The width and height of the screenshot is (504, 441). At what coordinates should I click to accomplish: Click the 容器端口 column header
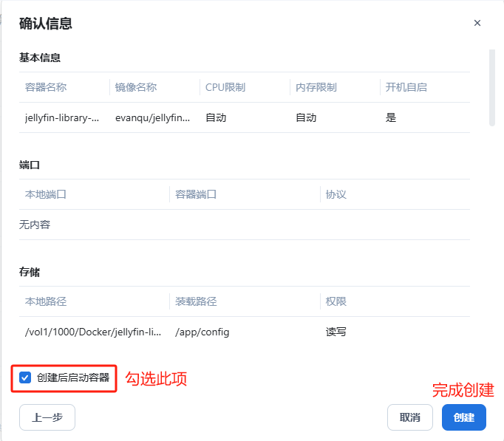click(196, 194)
